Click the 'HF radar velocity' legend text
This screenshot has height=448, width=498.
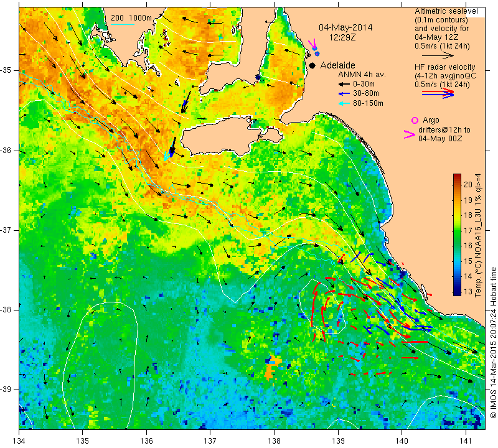pos(445,67)
